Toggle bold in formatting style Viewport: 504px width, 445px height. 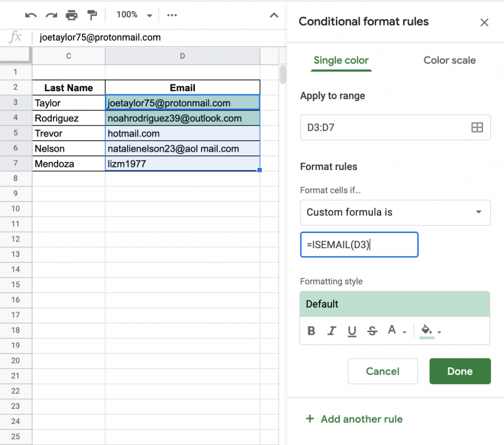(311, 331)
